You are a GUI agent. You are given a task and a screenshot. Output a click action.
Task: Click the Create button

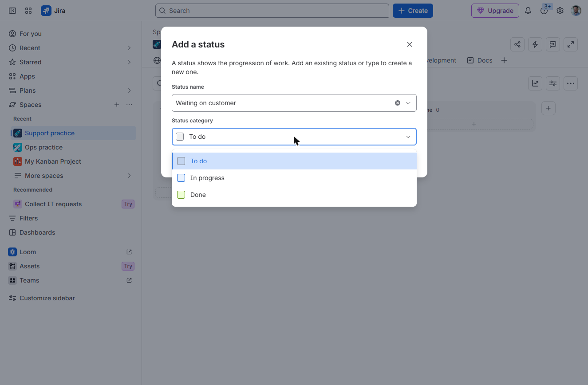click(x=413, y=11)
